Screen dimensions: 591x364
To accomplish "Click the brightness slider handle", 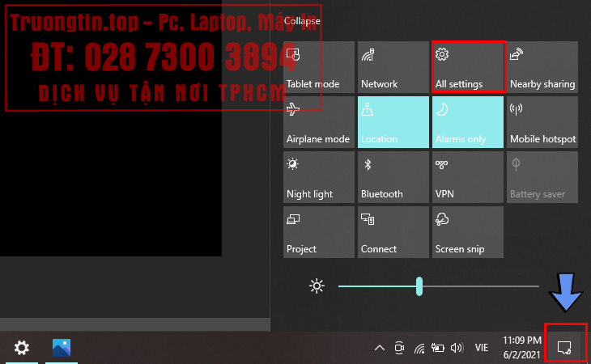I will [419, 286].
